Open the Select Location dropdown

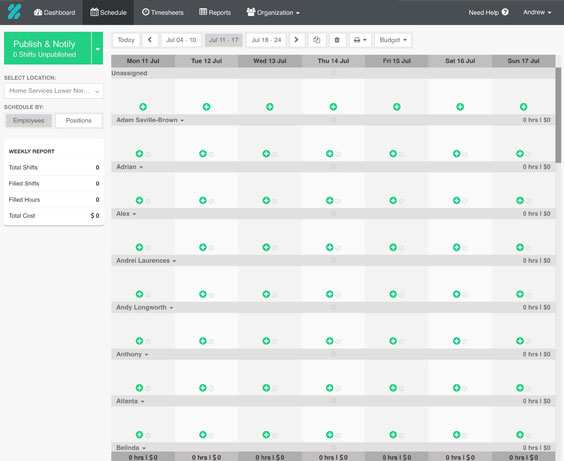click(x=54, y=91)
